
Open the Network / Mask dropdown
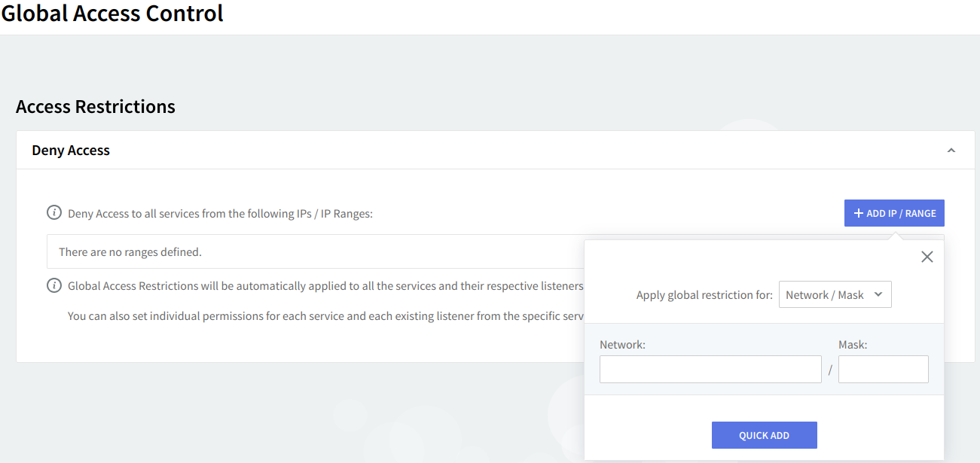point(835,295)
